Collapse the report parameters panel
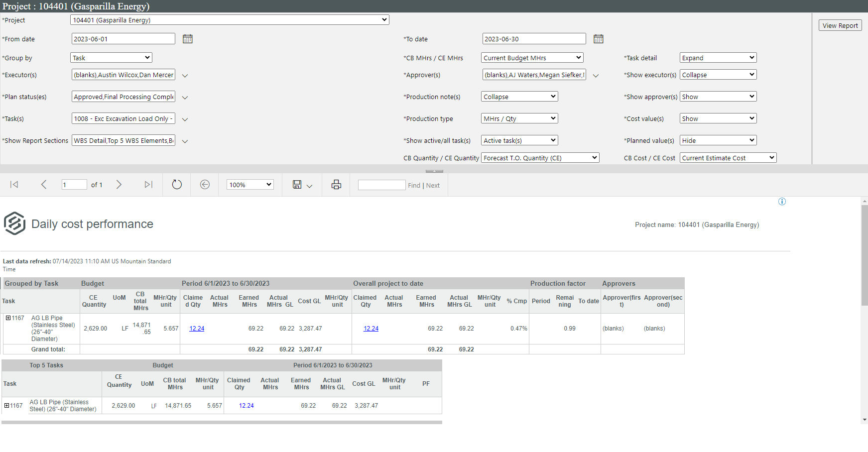This screenshot has width=868, height=452. pos(434,171)
